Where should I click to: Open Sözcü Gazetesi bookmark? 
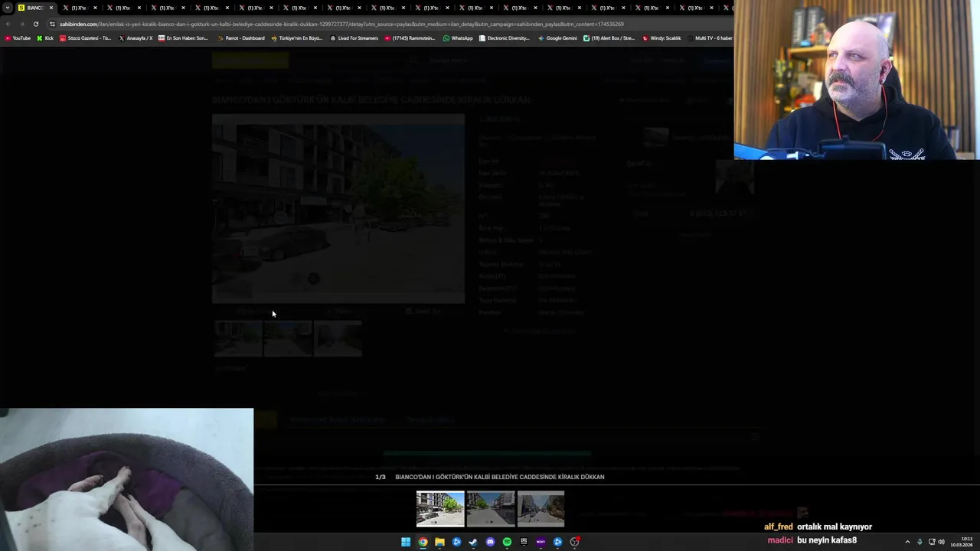(85, 38)
